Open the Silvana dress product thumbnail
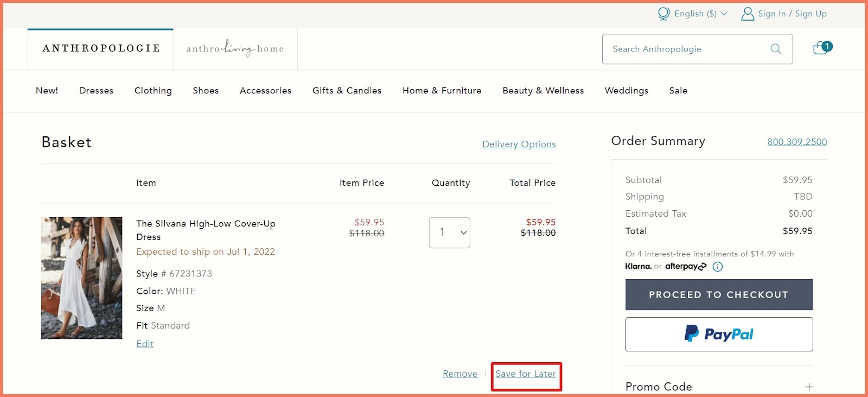The image size is (868, 397). point(82,278)
